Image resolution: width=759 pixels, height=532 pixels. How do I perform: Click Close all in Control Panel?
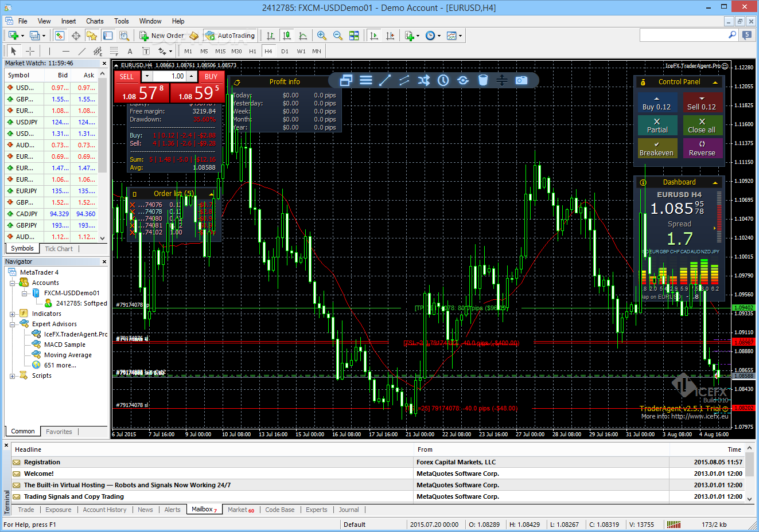702,126
